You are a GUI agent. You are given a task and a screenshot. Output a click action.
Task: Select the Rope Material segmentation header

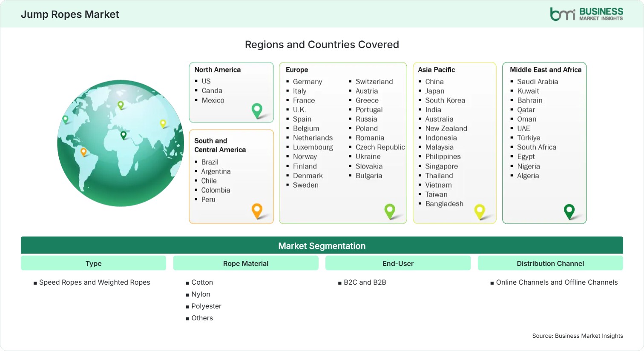[x=246, y=263]
